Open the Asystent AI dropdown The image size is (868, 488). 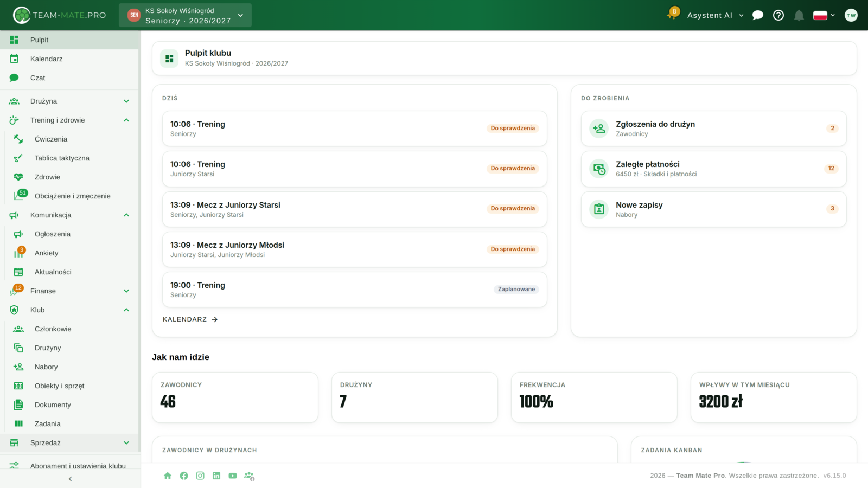(715, 15)
